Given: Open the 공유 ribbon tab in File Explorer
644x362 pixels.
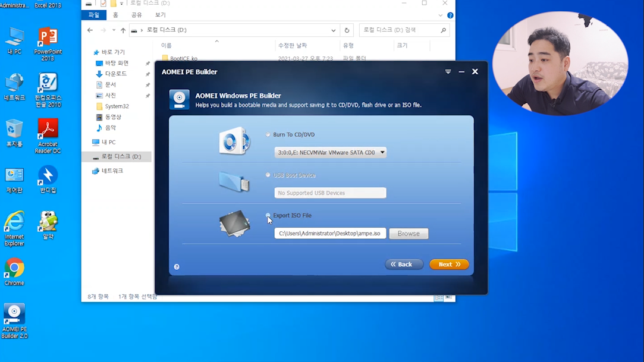Looking at the screenshot, I should click(136, 15).
